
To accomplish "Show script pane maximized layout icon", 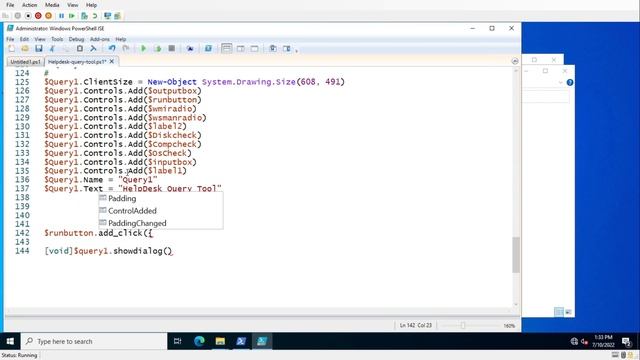I will click(254, 49).
